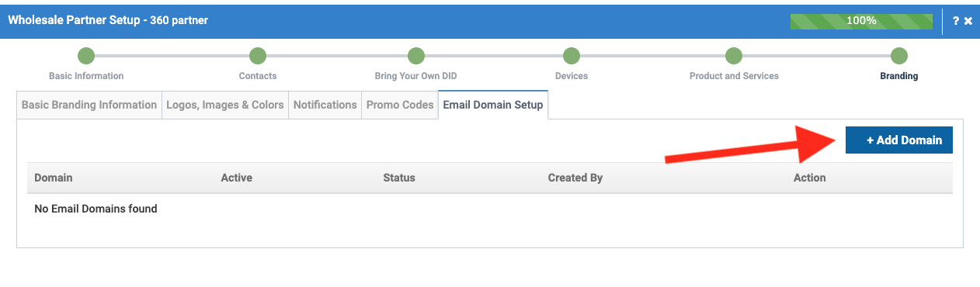Open the Promo Codes tab
The image size is (980, 287).
[x=400, y=105]
